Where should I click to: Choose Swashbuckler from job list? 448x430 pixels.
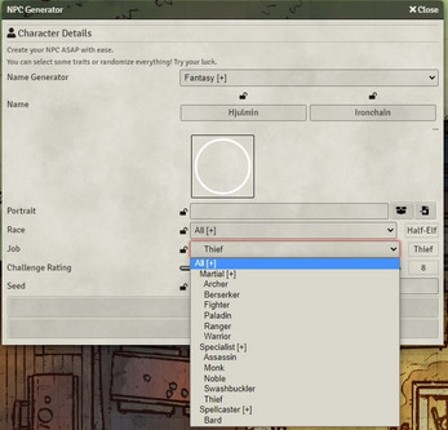[x=295, y=388]
